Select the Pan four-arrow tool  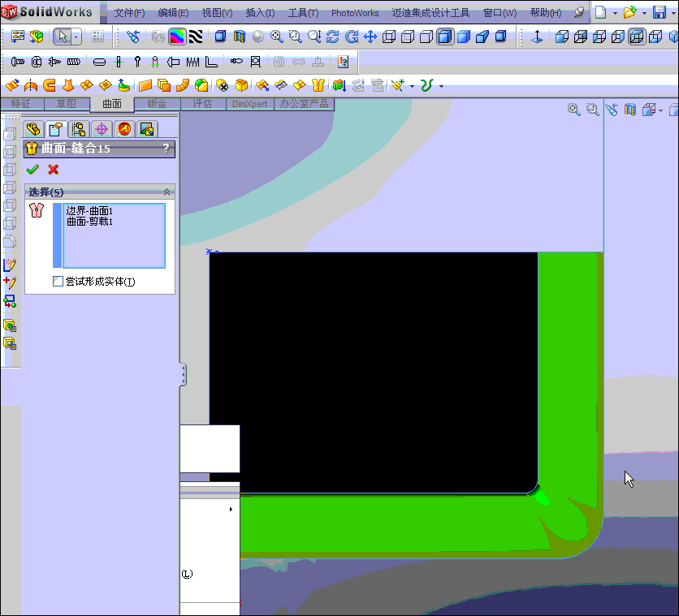click(370, 37)
